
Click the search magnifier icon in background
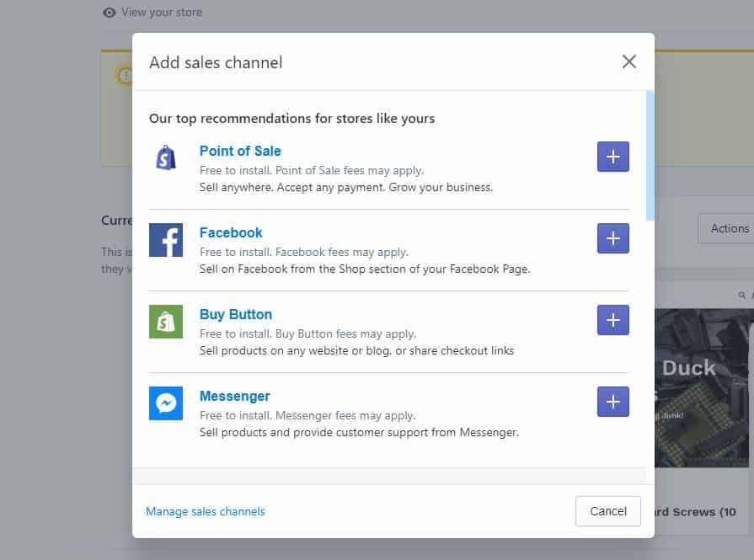pyautogui.click(x=742, y=295)
